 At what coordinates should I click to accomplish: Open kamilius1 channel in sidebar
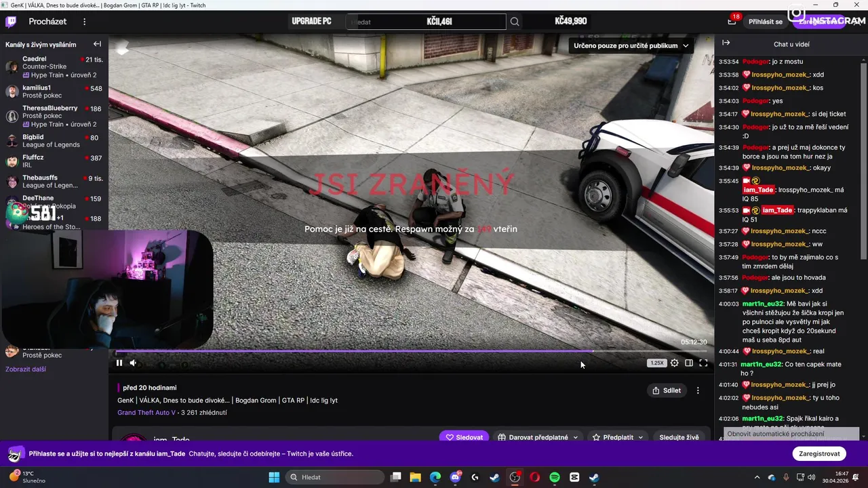(54, 91)
